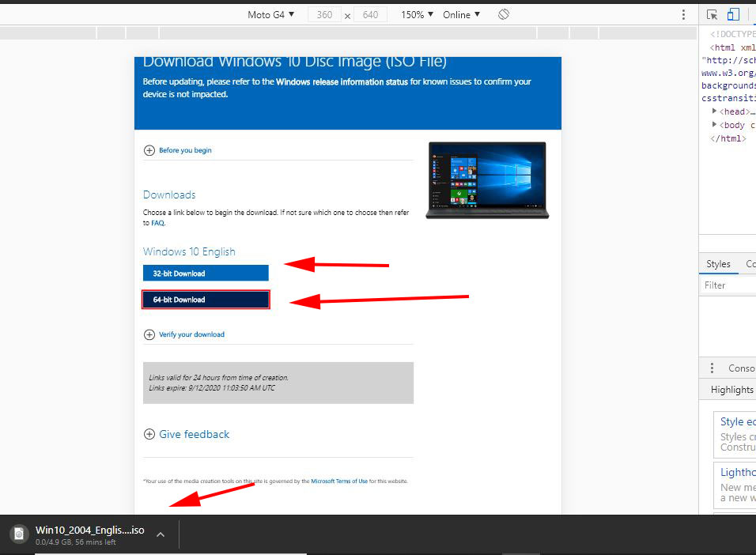Screen dimensions: 756x555
Task: Open the Moto G4 device dropdown
Action: (270, 14)
